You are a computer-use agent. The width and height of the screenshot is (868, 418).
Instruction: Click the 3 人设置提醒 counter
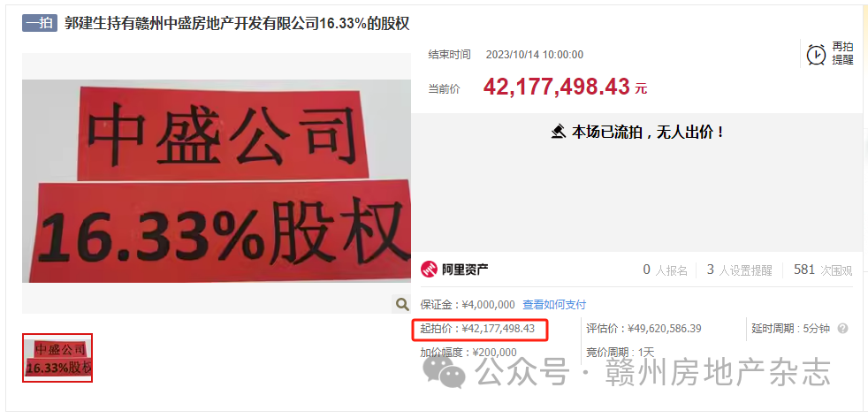tap(740, 270)
